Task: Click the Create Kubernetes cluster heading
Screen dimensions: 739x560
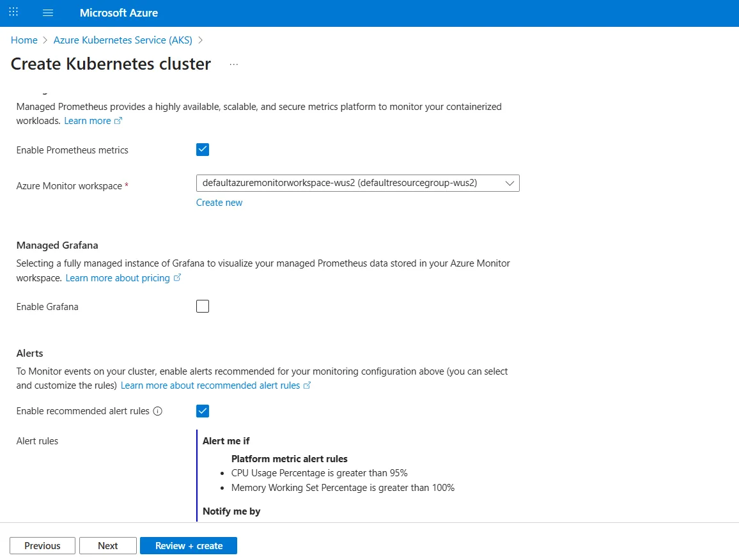Action: (111, 64)
